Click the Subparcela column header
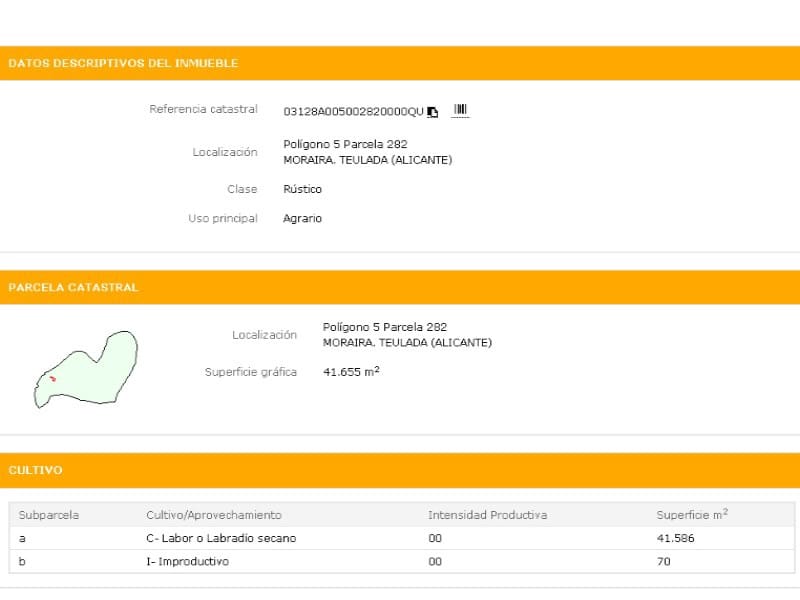The width and height of the screenshot is (800, 600). click(x=49, y=515)
